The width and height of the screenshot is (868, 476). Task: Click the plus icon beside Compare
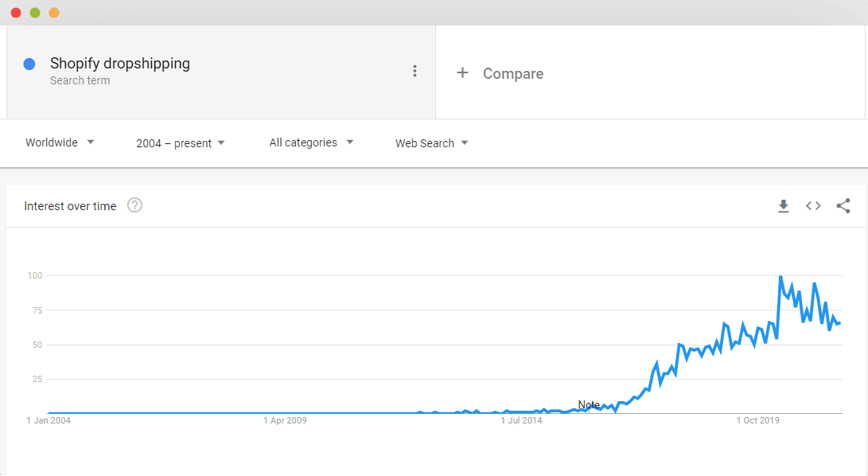pyautogui.click(x=462, y=72)
